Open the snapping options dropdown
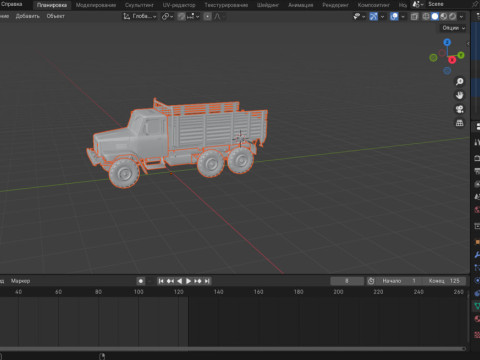This screenshot has height=360, width=480. click(193, 16)
